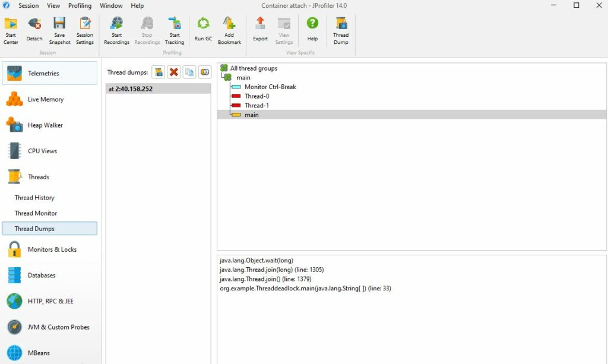Click the java.lang.Object.wait(long) stack frame
Viewport: 608px width, 364px height.
click(256, 261)
